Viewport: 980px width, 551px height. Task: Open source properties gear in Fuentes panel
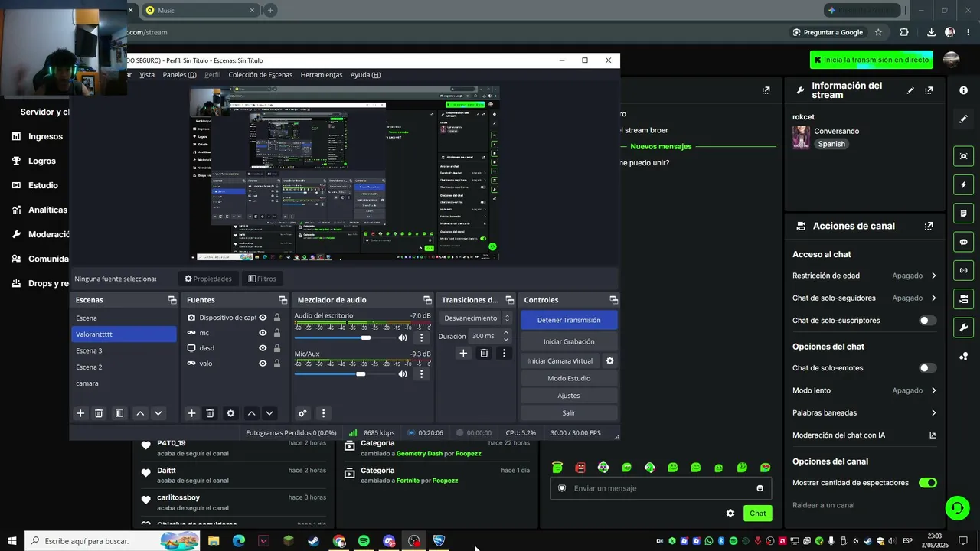coord(230,413)
